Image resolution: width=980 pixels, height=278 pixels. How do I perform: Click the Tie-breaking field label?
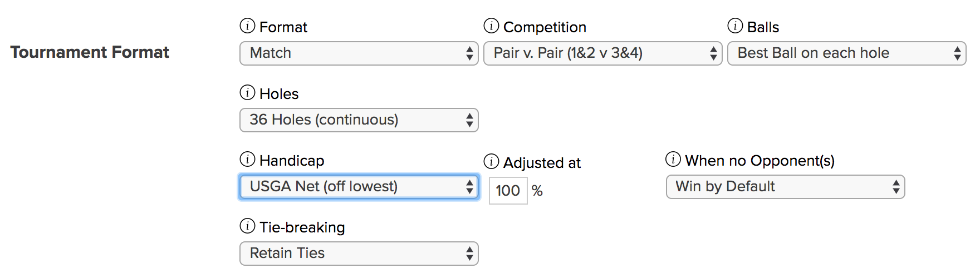pos(302,227)
